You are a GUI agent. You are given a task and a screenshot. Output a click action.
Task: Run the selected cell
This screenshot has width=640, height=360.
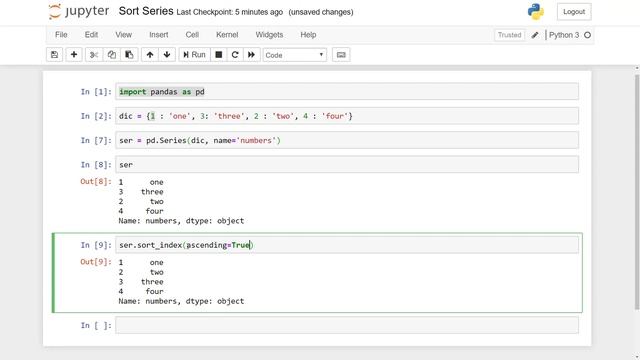(x=194, y=55)
